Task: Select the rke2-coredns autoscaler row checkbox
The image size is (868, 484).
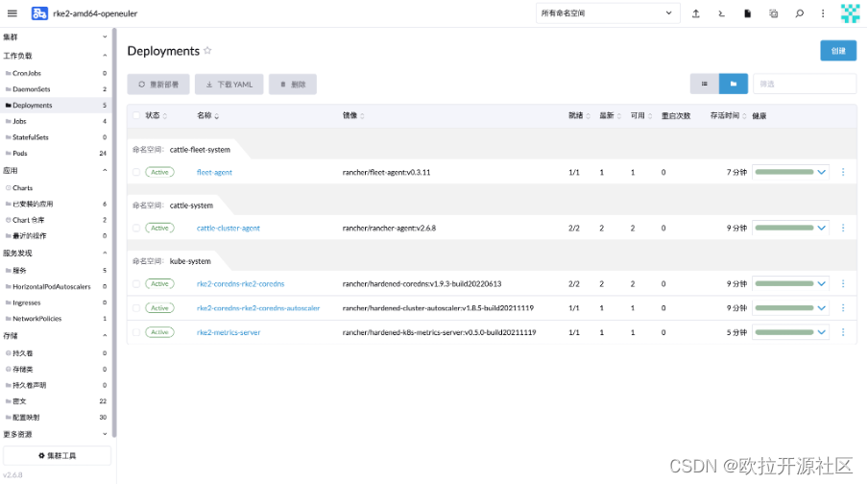Action: coord(136,308)
